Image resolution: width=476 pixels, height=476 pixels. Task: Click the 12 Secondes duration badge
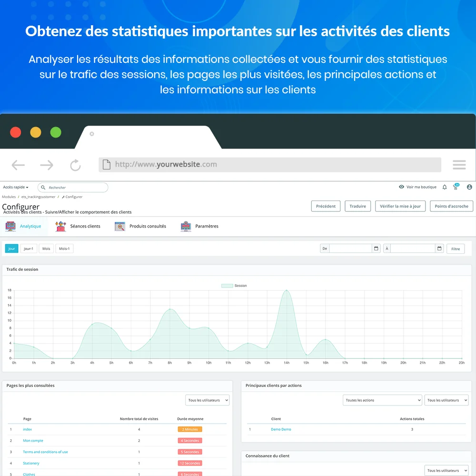(190, 463)
